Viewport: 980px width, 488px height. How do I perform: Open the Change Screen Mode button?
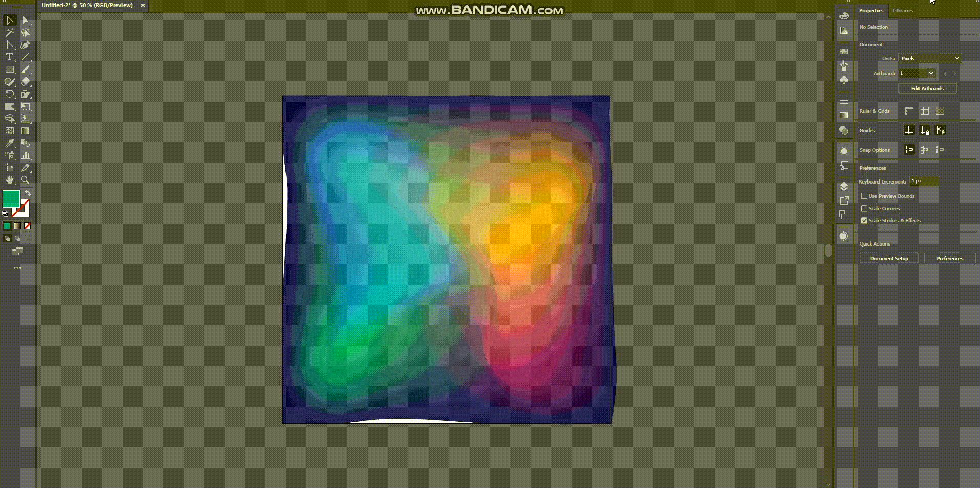[x=17, y=251]
